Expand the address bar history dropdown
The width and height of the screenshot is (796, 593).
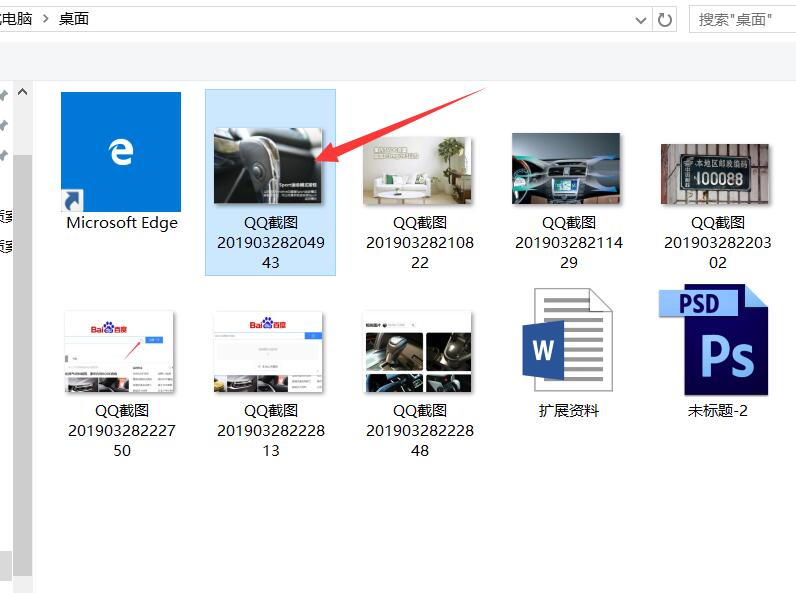641,19
